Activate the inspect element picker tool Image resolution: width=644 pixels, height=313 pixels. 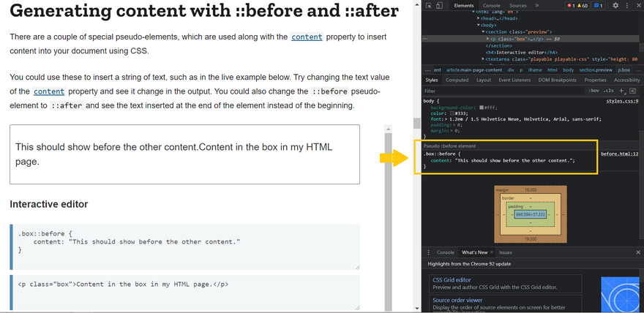point(428,5)
